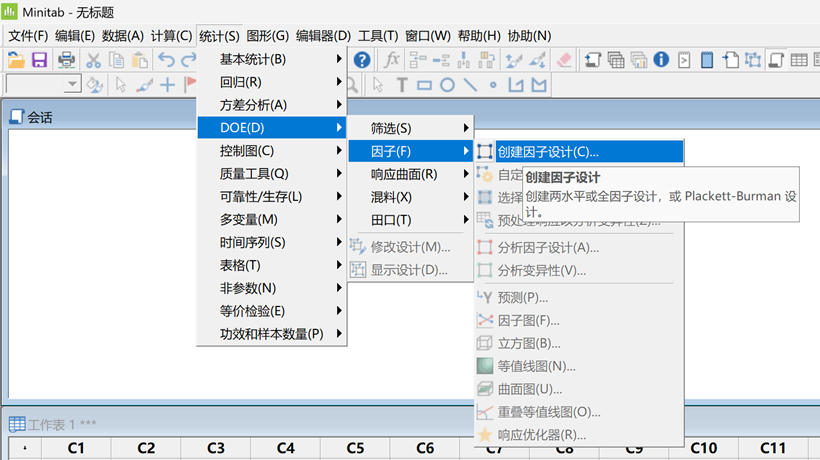This screenshot has width=820, height=460.
Task: Select the open polyline drawing tool
Action: pyautogui.click(x=516, y=85)
